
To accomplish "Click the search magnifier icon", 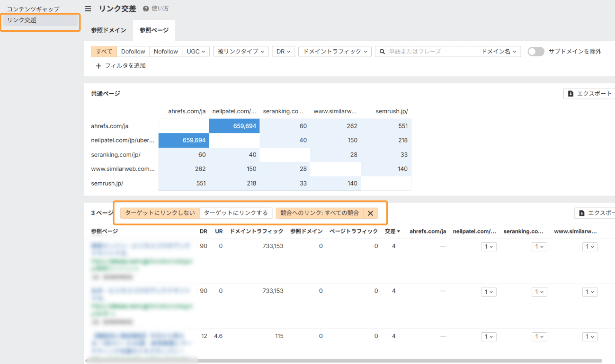I will click(382, 52).
